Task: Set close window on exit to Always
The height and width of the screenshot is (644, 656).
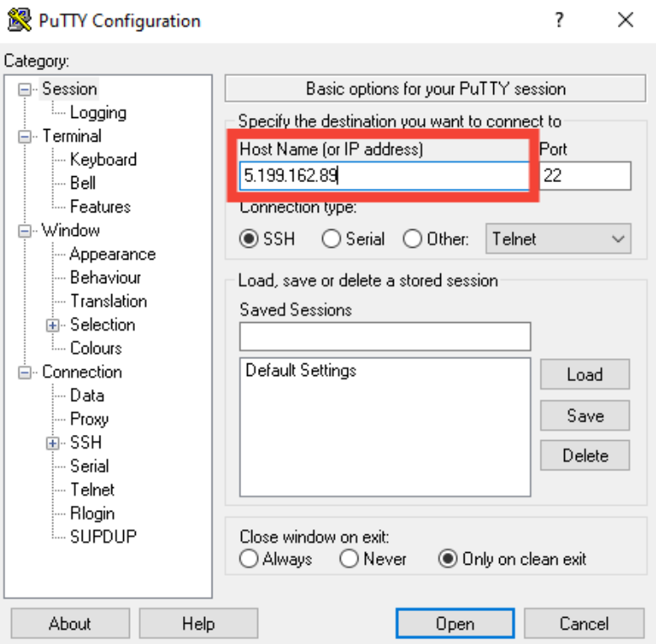Action: coord(250,559)
